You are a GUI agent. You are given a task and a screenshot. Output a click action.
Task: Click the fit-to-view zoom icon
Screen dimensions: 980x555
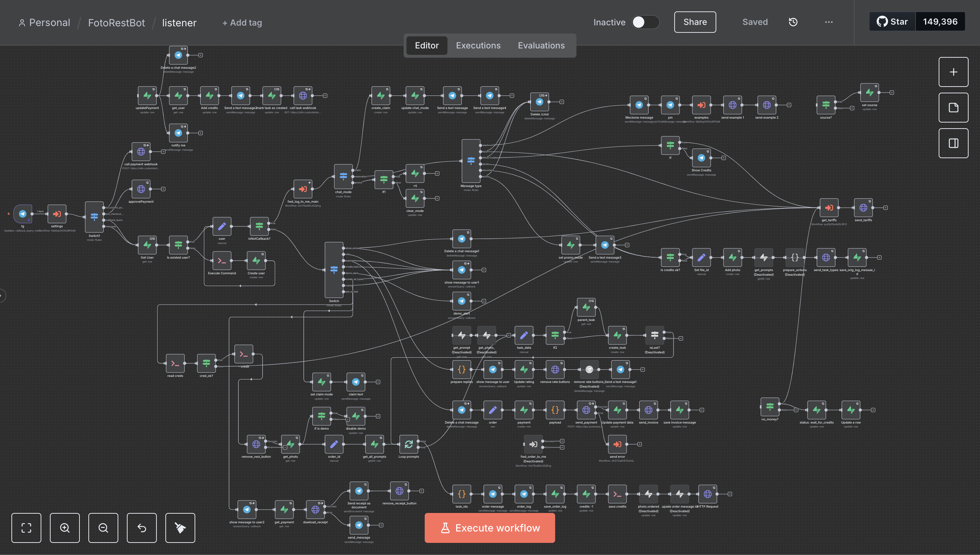[26, 528]
